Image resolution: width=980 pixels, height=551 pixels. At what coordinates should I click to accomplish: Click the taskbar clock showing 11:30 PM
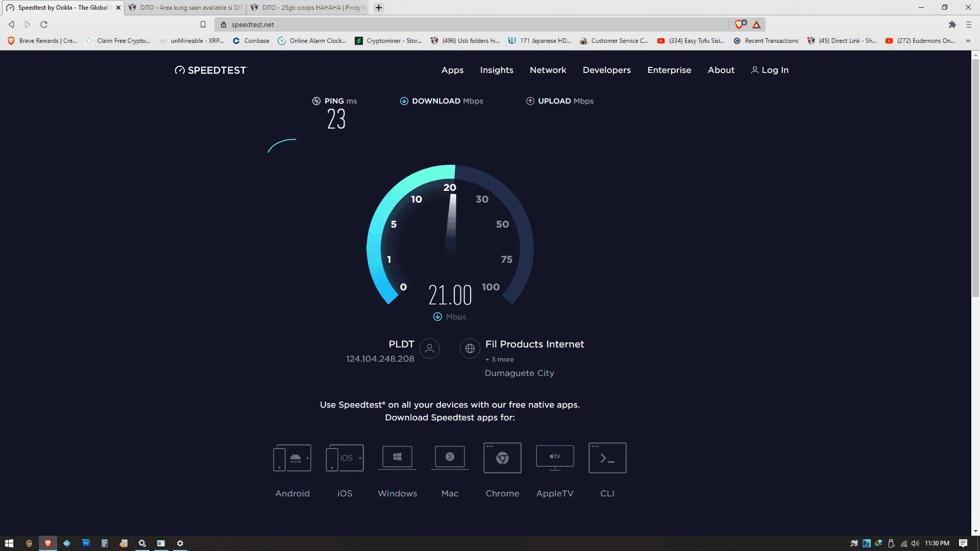point(937,543)
